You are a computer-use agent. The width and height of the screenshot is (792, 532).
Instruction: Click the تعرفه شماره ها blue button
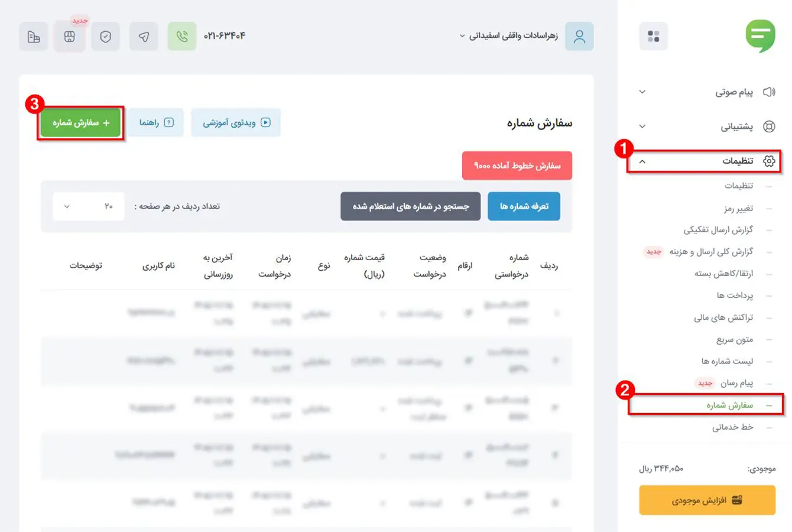pyautogui.click(x=524, y=206)
